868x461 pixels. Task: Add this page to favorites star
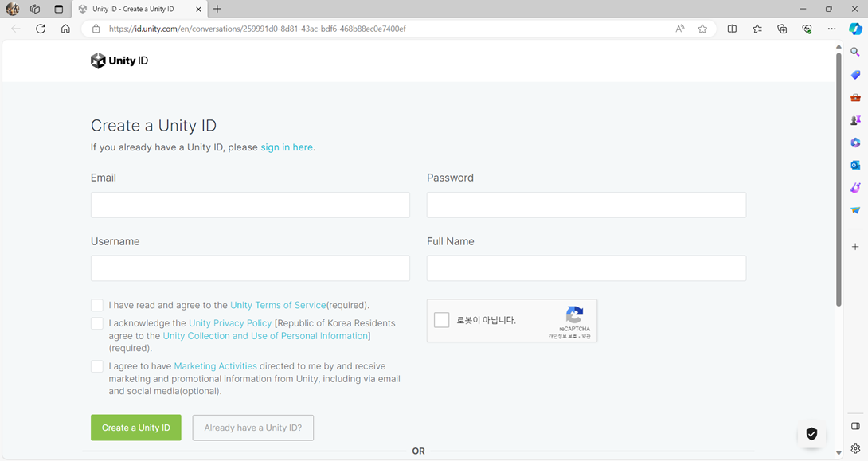click(702, 29)
